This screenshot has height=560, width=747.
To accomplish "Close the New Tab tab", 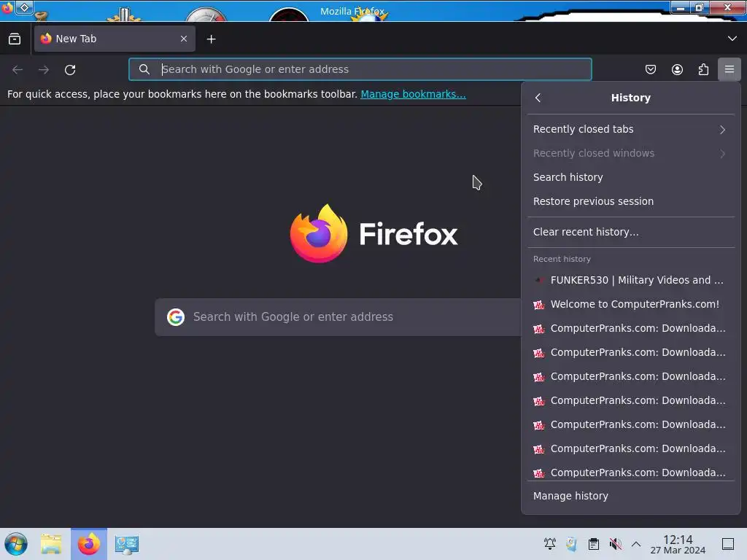I will tap(184, 39).
